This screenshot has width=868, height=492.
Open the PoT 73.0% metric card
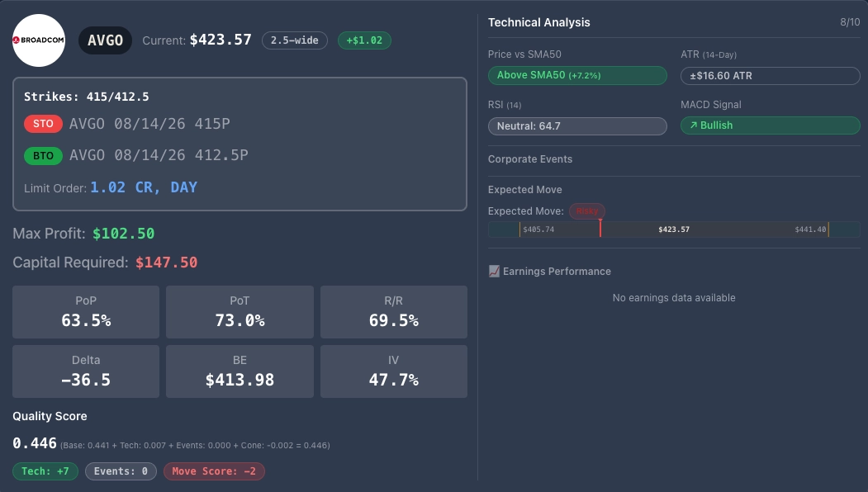pos(240,312)
